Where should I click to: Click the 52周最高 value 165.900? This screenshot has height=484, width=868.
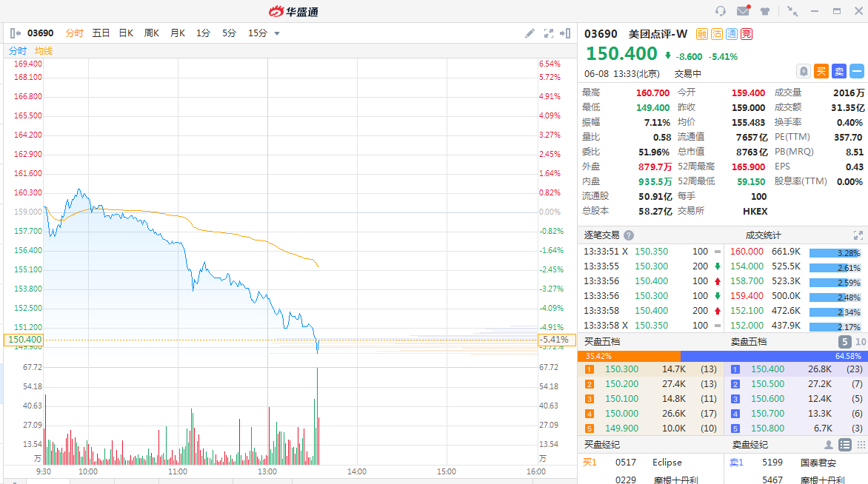[x=748, y=167]
